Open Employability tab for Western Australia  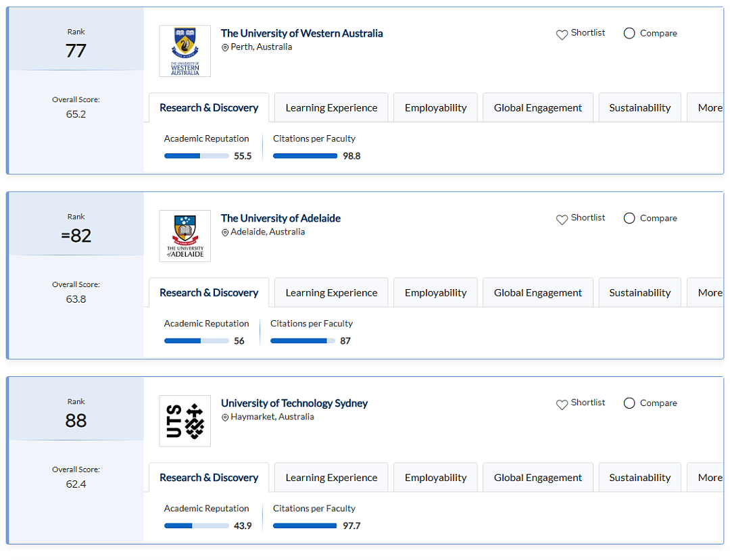435,107
